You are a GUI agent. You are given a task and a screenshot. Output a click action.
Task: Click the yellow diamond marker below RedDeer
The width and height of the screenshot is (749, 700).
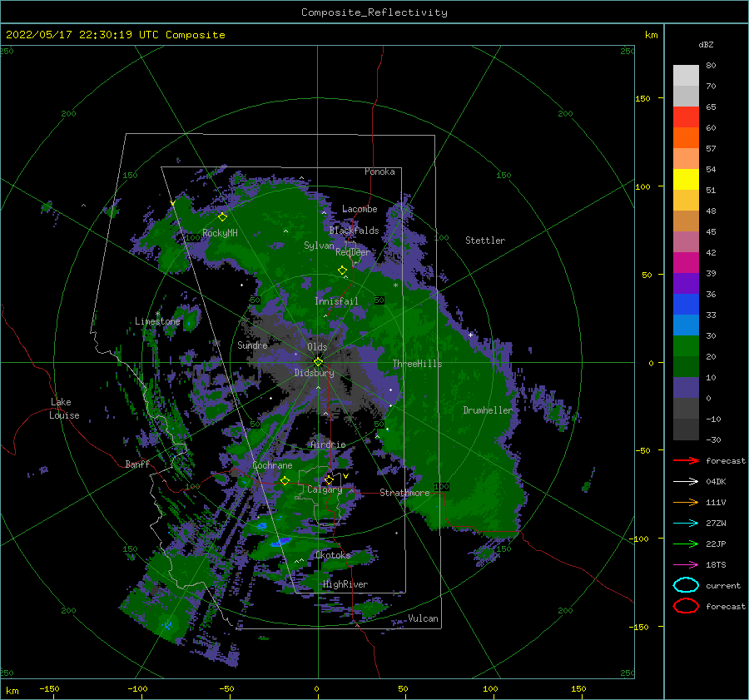tap(342, 271)
